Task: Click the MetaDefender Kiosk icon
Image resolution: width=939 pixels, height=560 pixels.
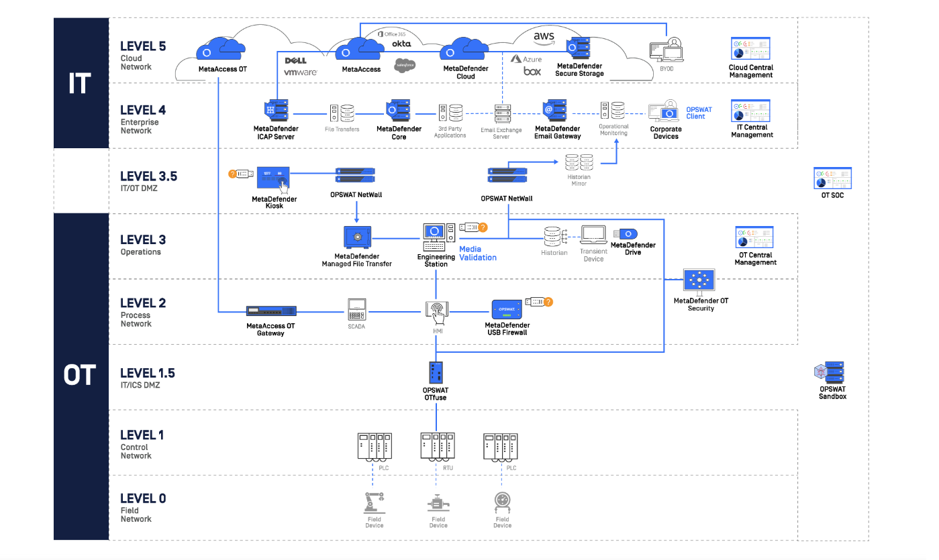Action: pos(274,179)
